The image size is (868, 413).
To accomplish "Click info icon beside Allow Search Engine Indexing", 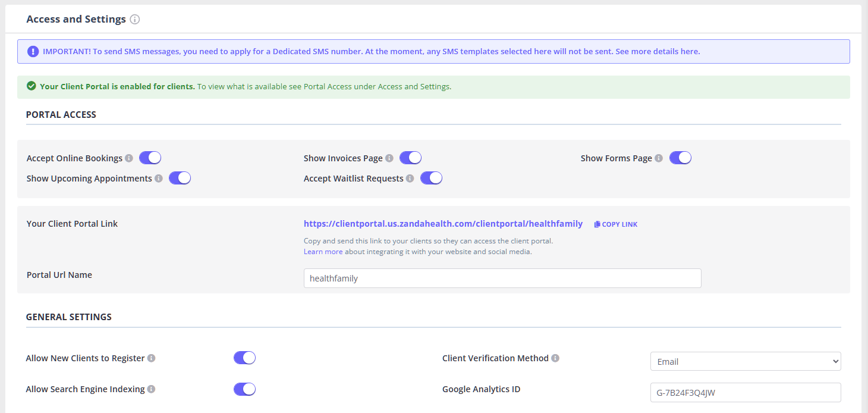I will (x=152, y=389).
